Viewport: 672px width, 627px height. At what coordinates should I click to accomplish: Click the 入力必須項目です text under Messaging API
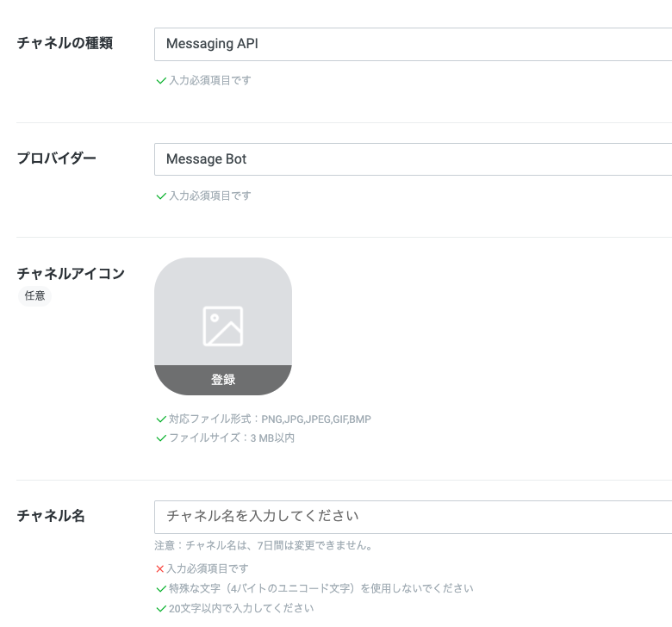coord(210,80)
